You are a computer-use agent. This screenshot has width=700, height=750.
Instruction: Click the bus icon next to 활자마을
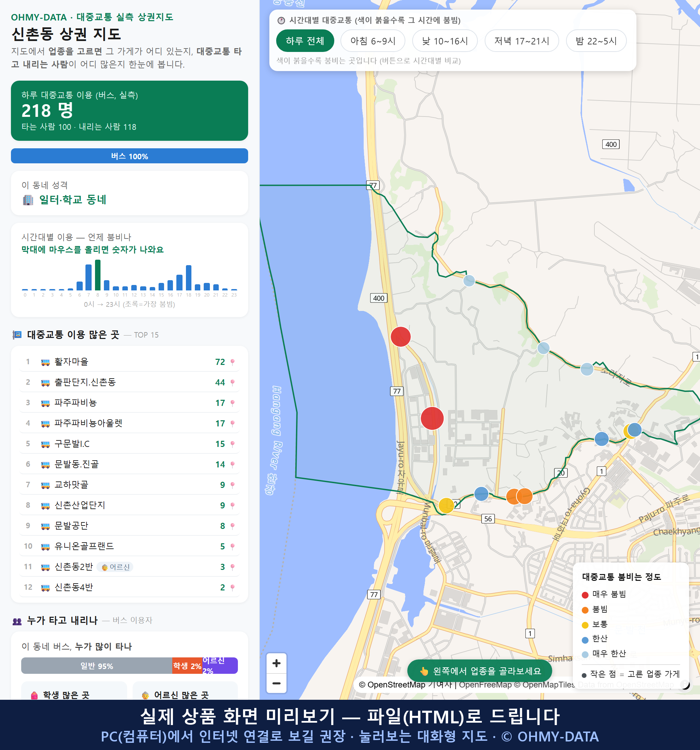[45, 362]
